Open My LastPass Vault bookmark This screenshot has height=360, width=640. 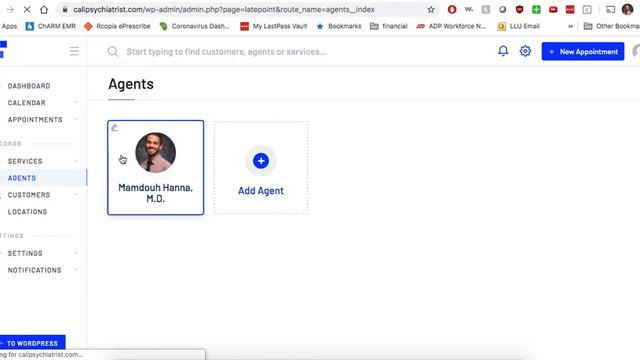coord(273,26)
